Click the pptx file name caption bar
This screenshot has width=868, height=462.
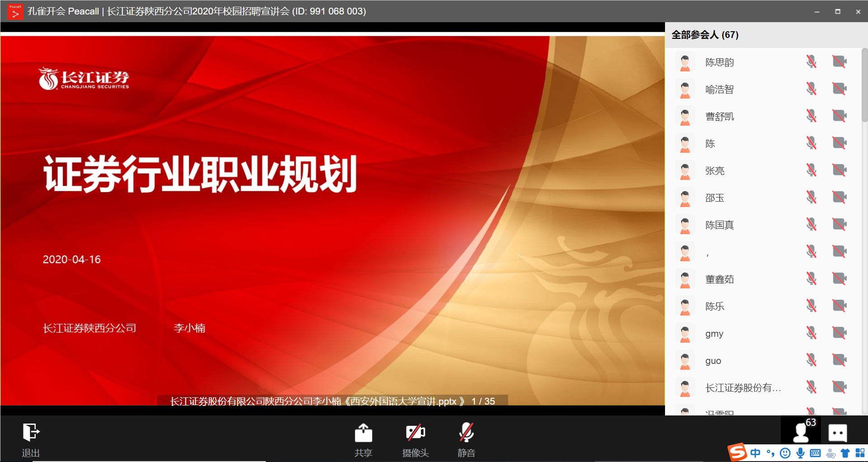click(332, 401)
